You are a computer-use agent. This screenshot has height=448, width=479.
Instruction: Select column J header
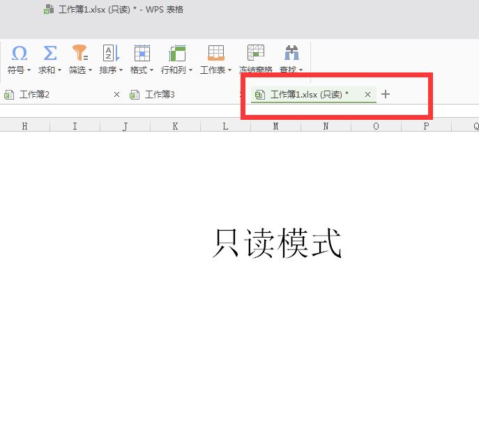[125, 126]
